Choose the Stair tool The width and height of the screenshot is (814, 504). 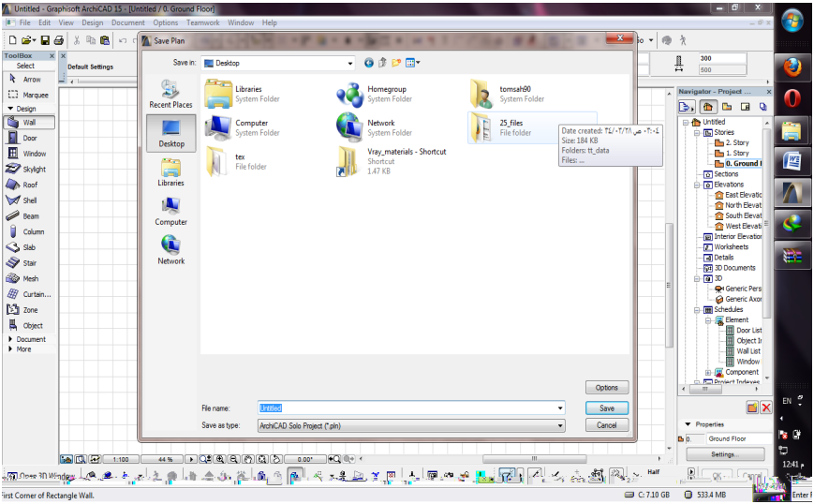28,263
